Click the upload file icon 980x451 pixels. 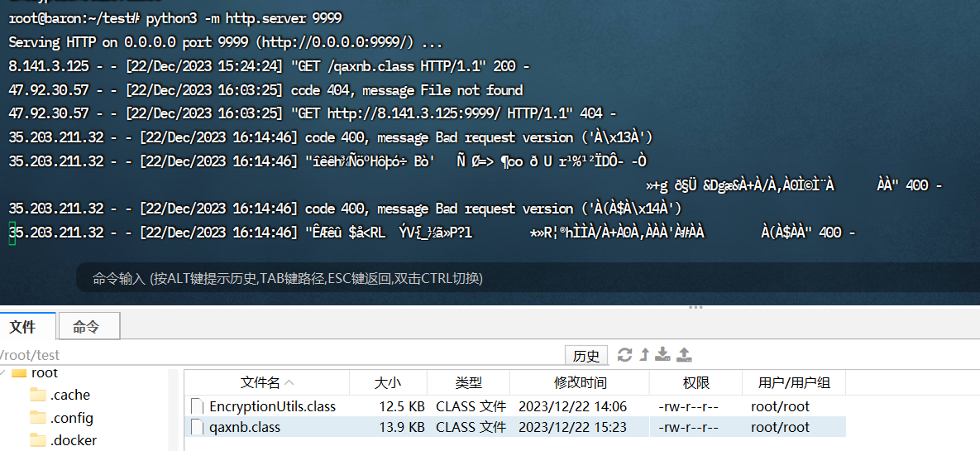(684, 355)
